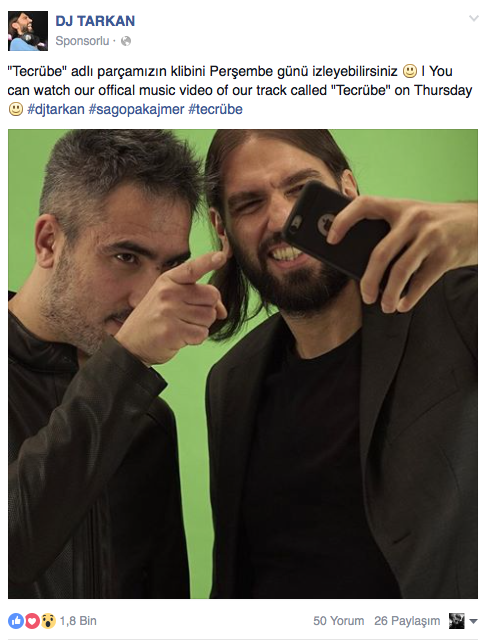Open the 26 Paylaşım shares list
488x642 pixels.
coord(407,621)
